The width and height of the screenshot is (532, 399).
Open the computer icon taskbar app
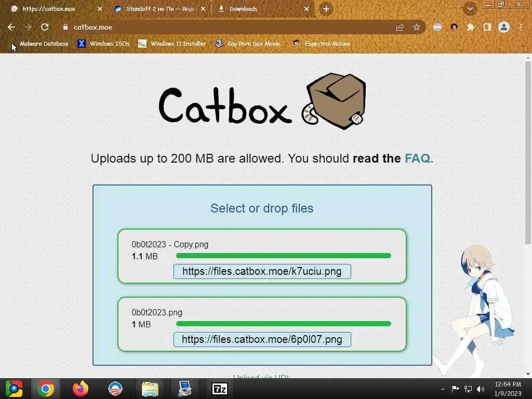pos(184,389)
